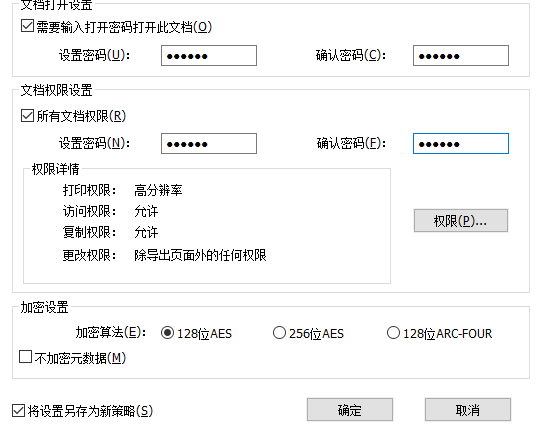Focus the 确认密码(C) field
The image size is (551, 434).
point(461,56)
